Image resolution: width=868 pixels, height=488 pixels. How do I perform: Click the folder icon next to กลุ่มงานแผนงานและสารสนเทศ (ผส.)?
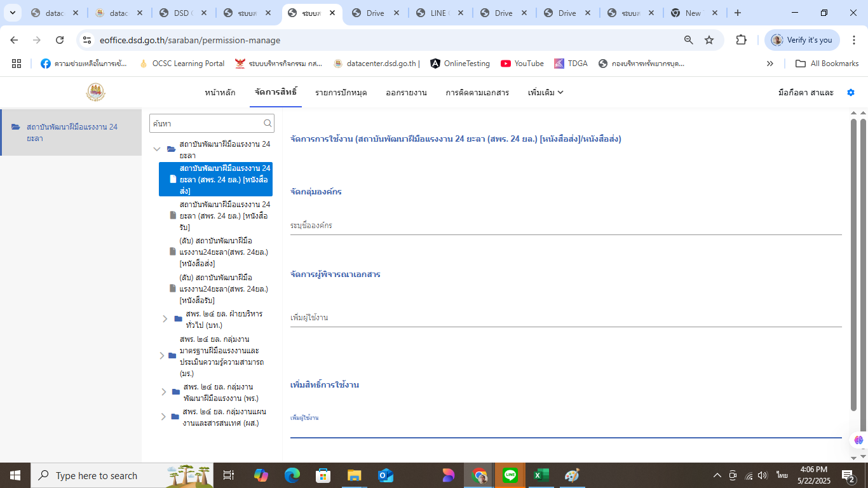[175, 417]
